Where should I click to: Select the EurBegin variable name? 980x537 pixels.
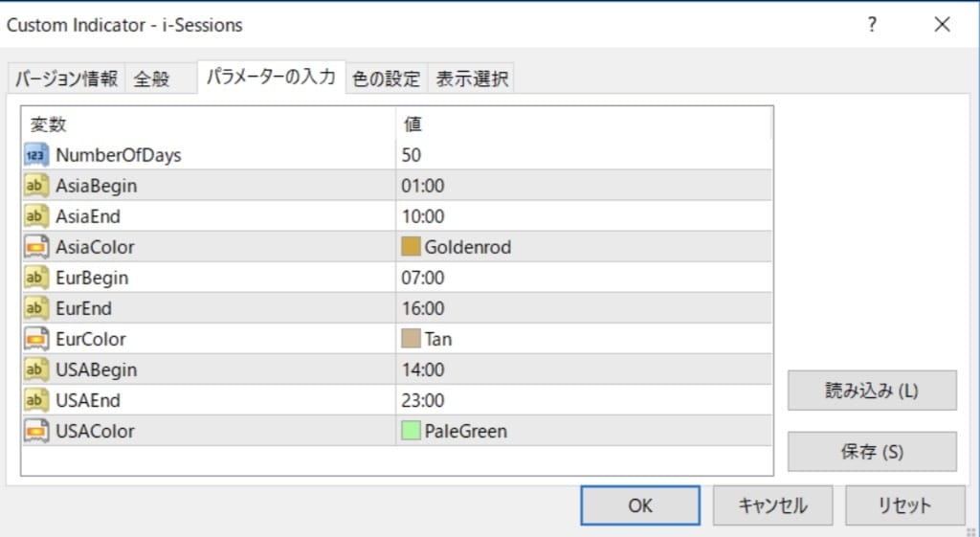point(92,278)
